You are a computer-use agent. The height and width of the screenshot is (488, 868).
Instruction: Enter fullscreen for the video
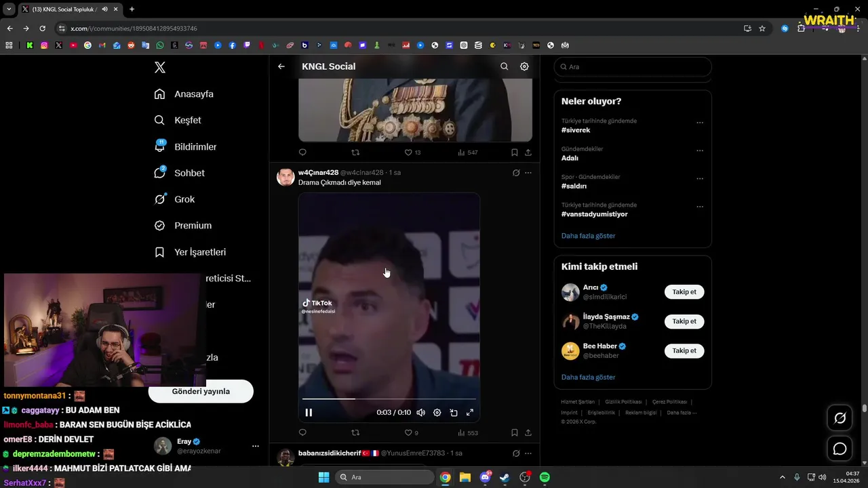tap(470, 412)
